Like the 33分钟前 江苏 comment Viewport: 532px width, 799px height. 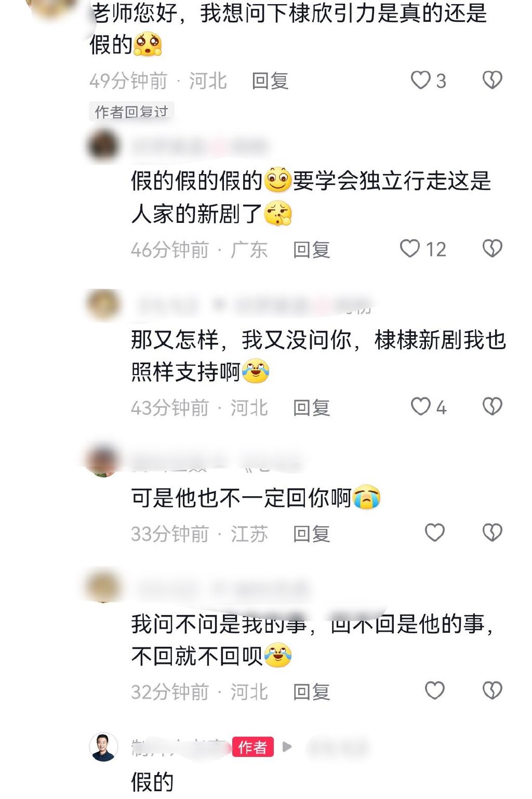435,533
